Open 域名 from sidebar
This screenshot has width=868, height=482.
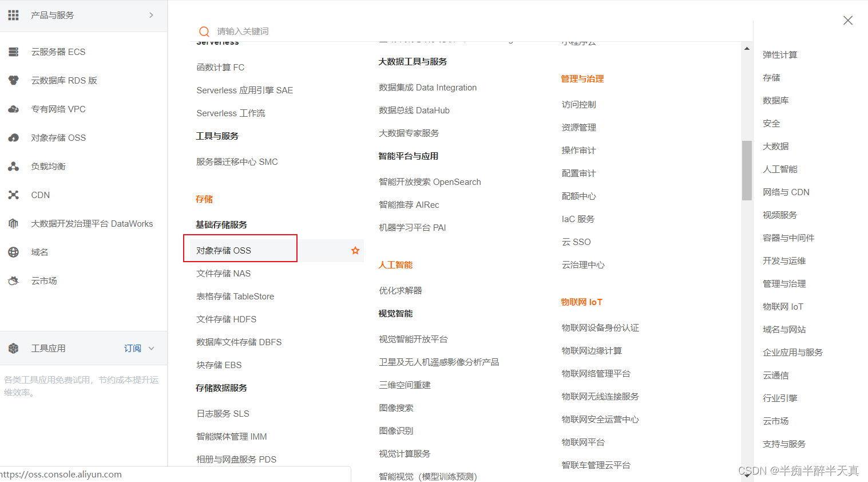point(39,252)
